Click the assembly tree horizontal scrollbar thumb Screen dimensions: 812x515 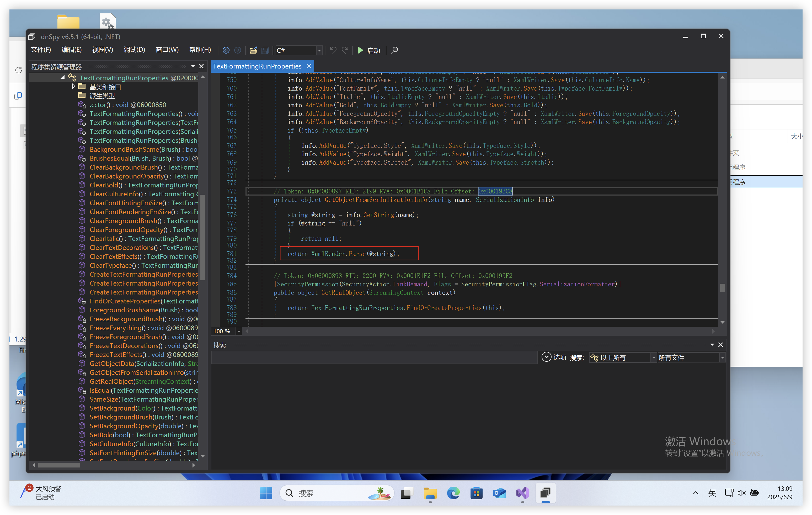[59, 465]
